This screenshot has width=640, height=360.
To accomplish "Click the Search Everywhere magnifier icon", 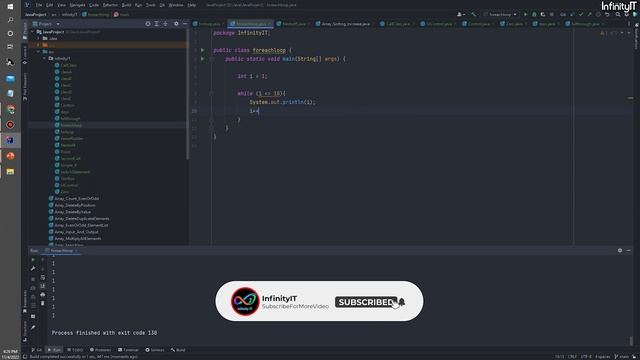I will pos(618,14).
